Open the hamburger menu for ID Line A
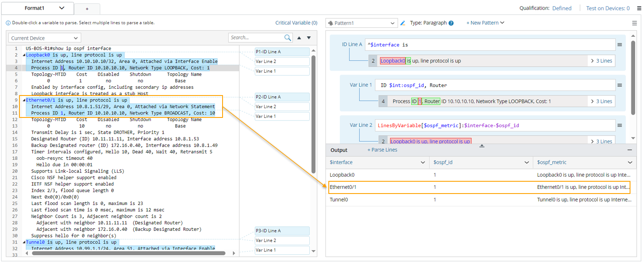The image size is (644, 262). [x=619, y=45]
